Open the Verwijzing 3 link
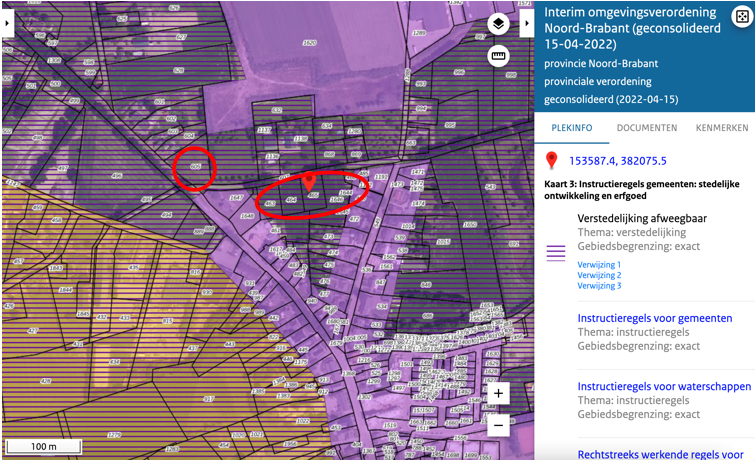 tap(599, 286)
